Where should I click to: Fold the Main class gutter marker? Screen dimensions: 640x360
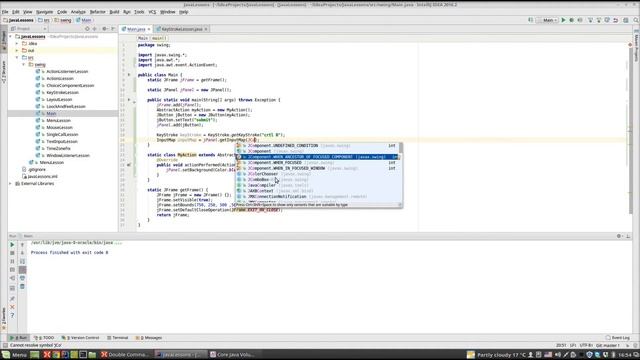click(129, 75)
